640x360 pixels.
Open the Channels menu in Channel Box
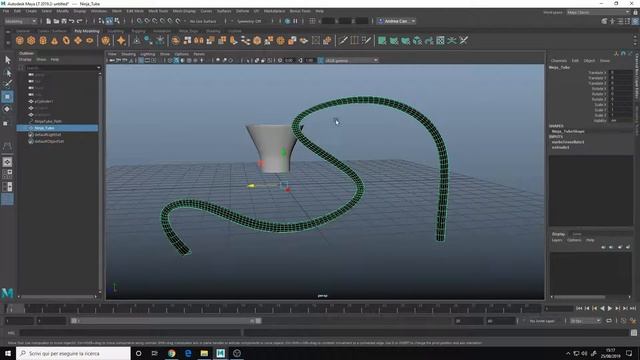(559, 60)
